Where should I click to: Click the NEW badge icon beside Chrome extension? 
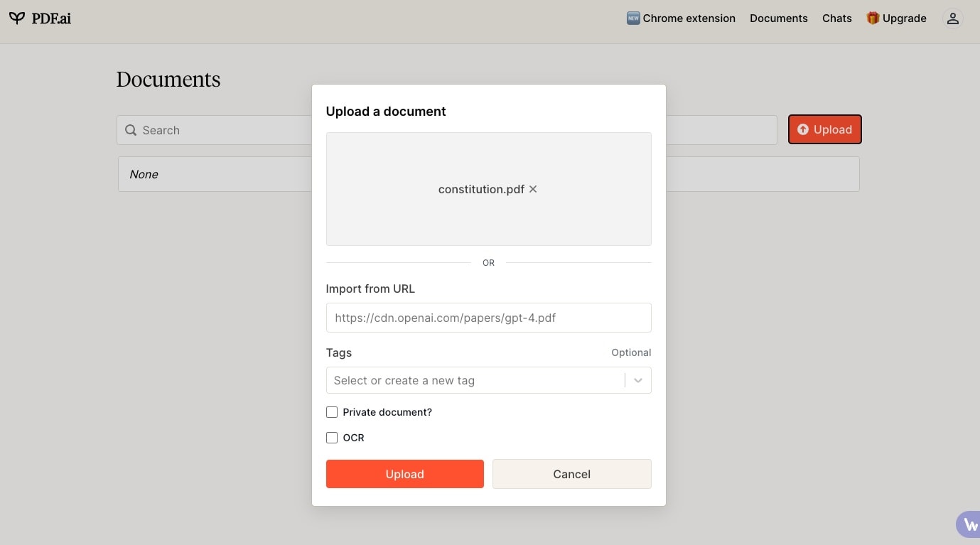(633, 18)
